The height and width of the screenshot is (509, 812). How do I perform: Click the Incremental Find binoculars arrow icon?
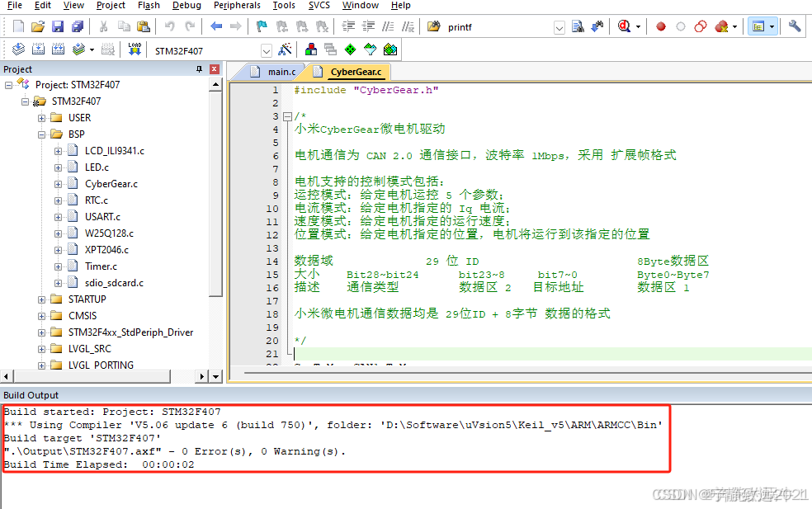click(x=597, y=26)
